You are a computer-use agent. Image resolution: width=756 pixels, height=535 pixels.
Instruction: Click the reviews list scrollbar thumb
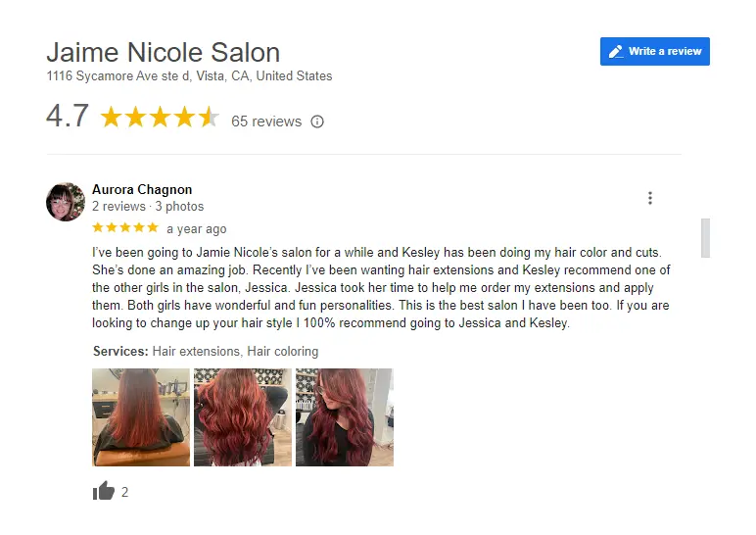705,238
